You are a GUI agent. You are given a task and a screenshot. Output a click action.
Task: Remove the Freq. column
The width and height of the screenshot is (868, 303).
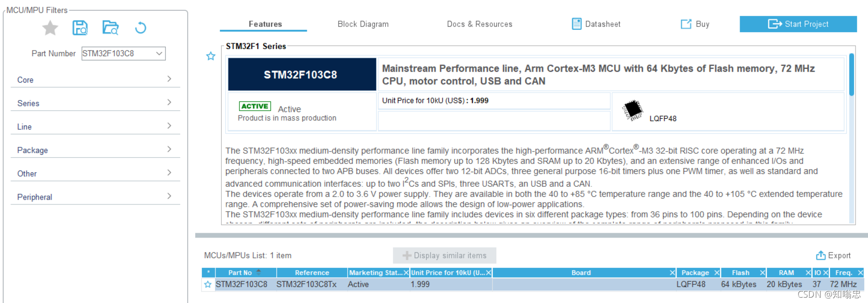860,273
